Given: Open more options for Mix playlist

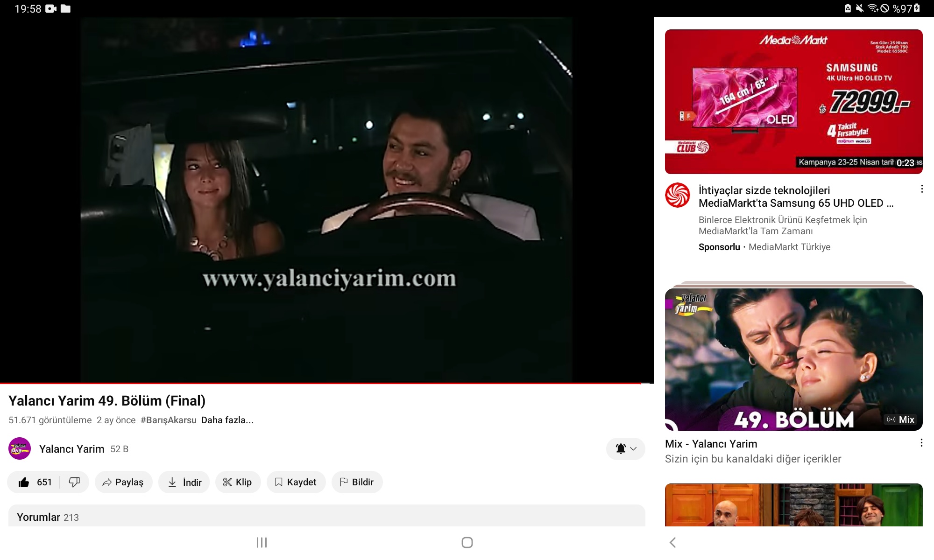Looking at the screenshot, I should point(921,443).
